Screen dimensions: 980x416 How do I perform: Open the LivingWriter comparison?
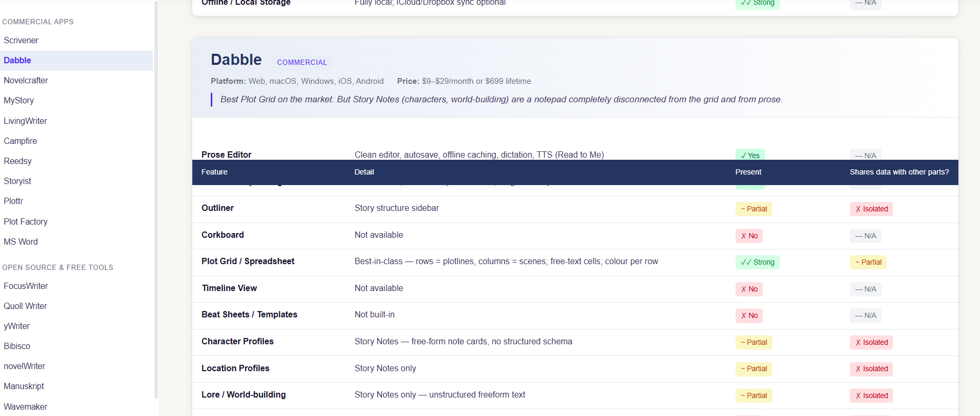coord(25,121)
